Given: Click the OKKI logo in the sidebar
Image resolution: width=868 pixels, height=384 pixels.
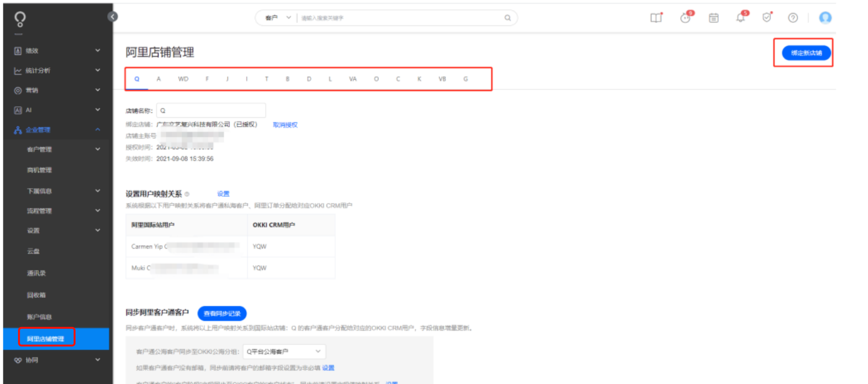Looking at the screenshot, I should pos(20,19).
